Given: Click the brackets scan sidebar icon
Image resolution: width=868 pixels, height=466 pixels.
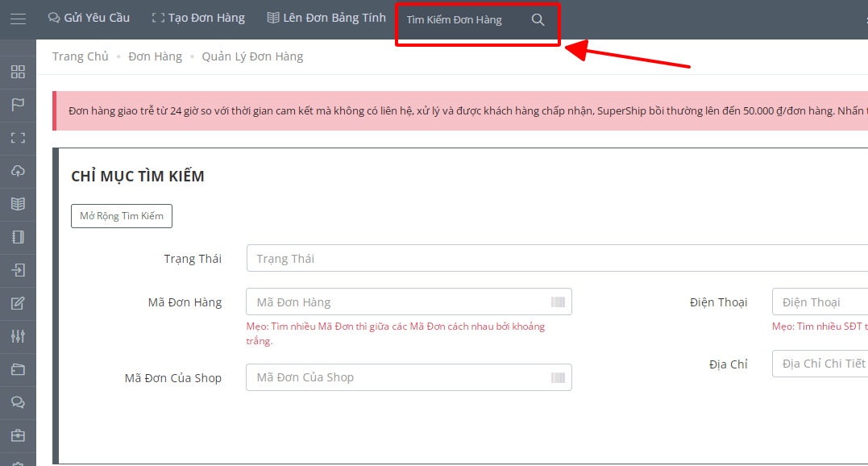Looking at the screenshot, I should (x=18, y=138).
